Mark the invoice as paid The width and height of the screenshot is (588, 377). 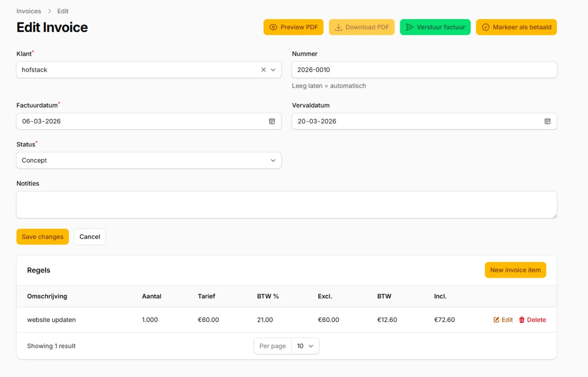click(x=516, y=27)
